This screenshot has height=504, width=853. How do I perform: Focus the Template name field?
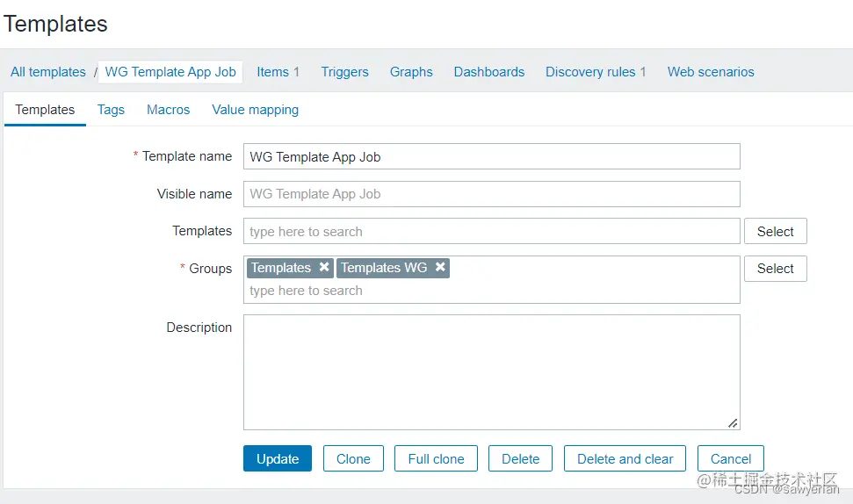[x=492, y=156]
